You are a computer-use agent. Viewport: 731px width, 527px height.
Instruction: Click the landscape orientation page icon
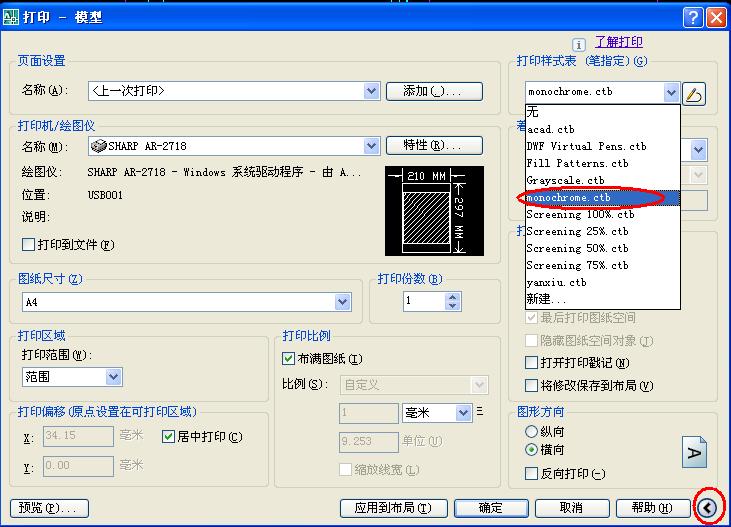point(694,452)
